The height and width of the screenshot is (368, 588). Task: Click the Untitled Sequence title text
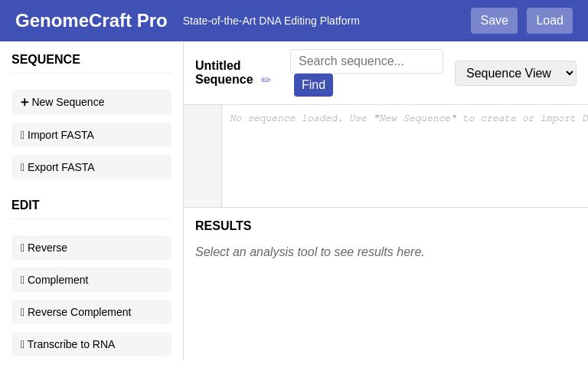(224, 73)
